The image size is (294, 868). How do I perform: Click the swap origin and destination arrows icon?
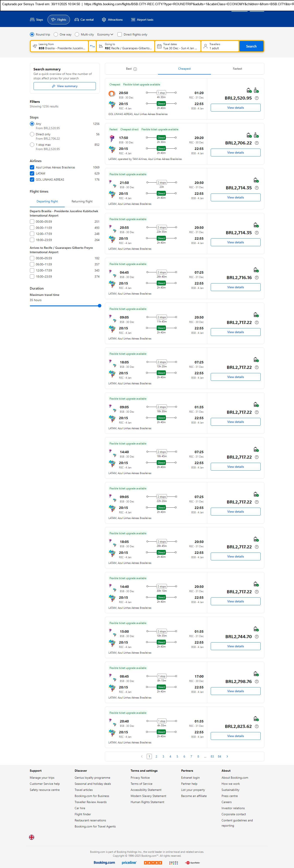[92, 46]
